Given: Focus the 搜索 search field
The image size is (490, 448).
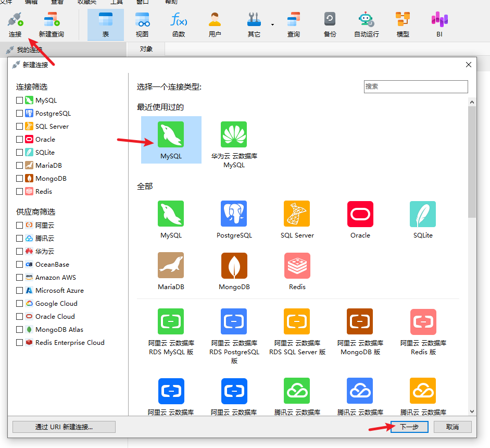Looking at the screenshot, I should pos(416,86).
